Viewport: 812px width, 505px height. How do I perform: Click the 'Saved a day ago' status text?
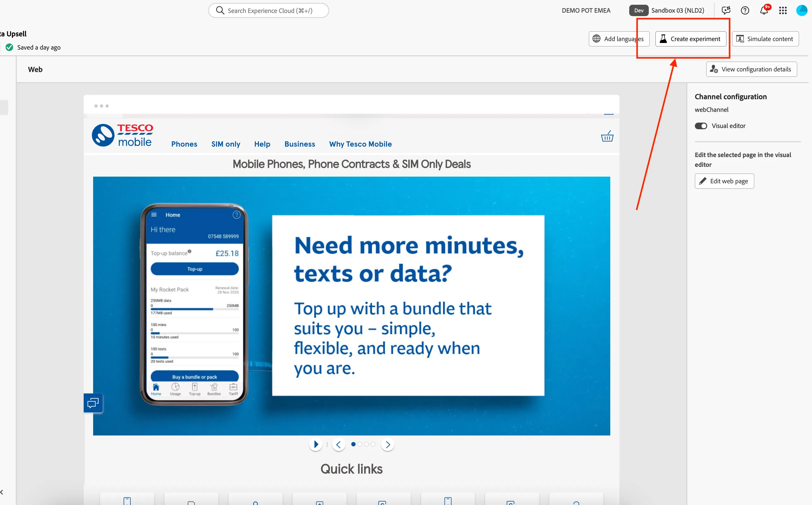[39, 47]
